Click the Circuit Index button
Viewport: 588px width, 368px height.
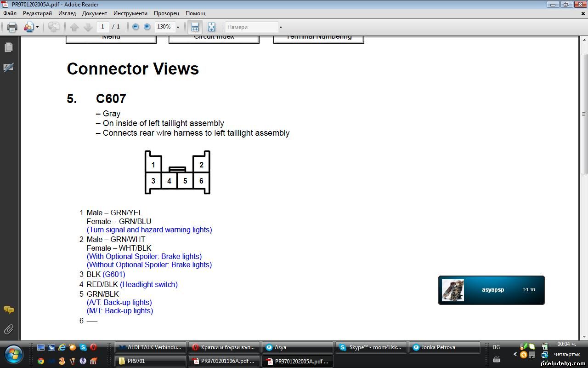(x=214, y=37)
